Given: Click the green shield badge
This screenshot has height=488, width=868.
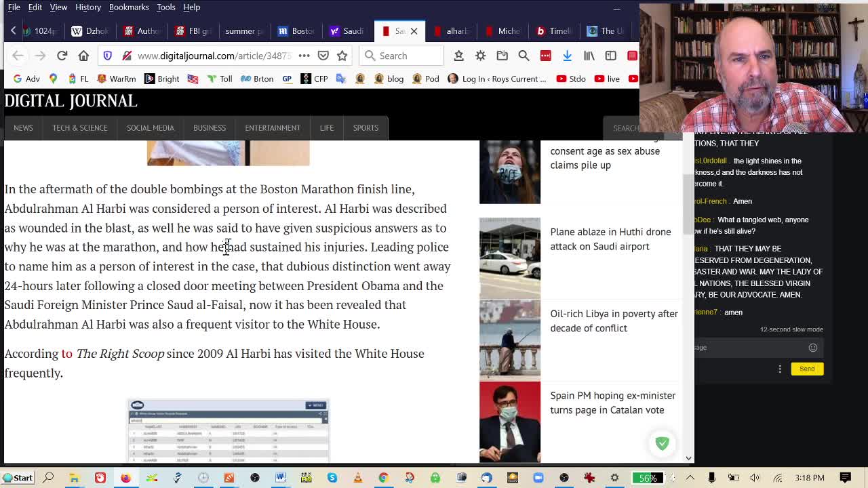Looking at the screenshot, I should (x=663, y=443).
